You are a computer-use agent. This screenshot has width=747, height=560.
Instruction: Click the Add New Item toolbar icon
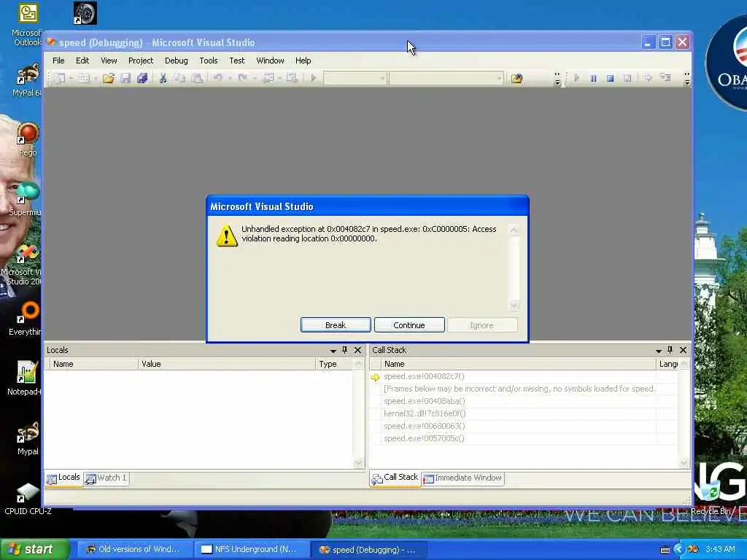84,78
